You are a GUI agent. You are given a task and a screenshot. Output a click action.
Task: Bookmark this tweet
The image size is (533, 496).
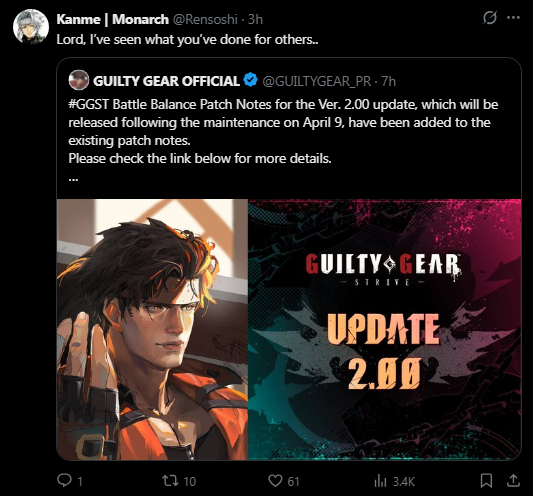point(486,481)
